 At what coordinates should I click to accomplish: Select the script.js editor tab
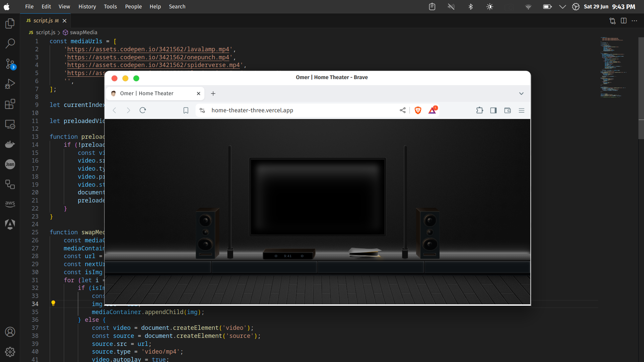tap(43, 21)
